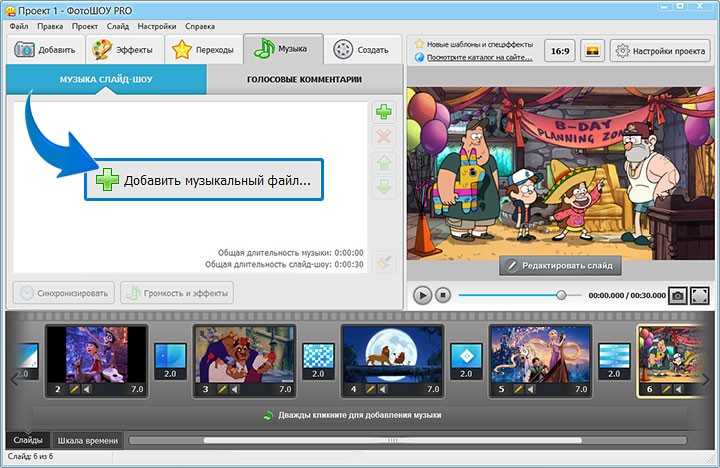Click Редактировать слайд button
The image size is (720, 468).
[560, 265]
